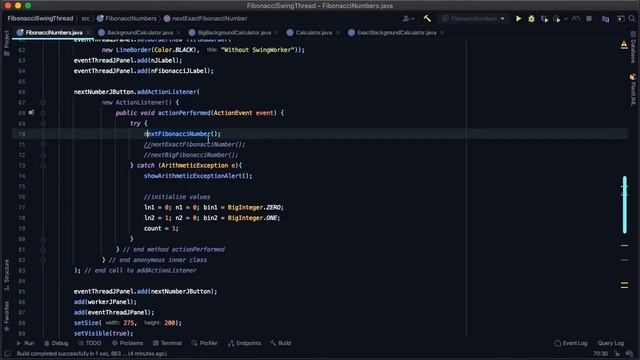Open the Run tool window
Viewport: 640px width, 360px height.
pyautogui.click(x=25, y=343)
